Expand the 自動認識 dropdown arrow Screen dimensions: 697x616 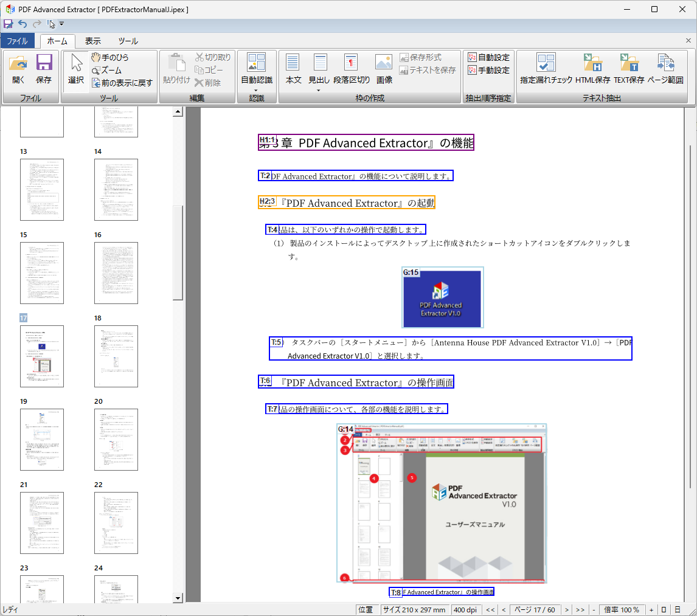pyautogui.click(x=257, y=90)
